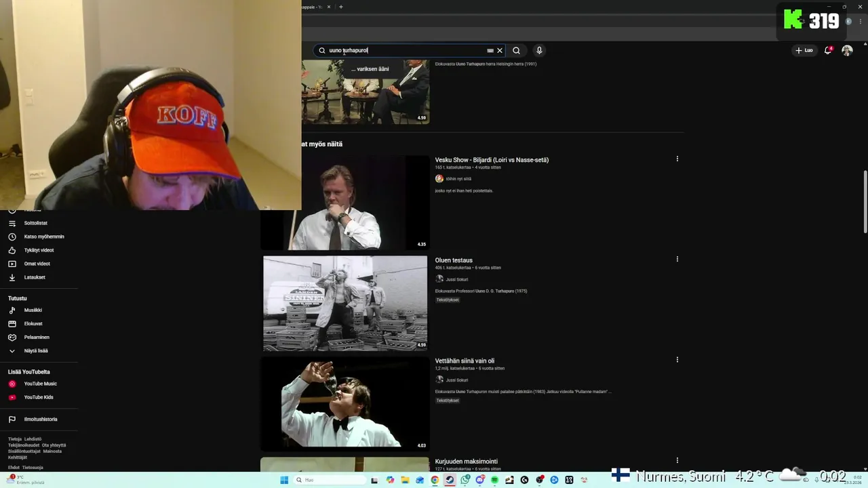
Task: Start voice search with microphone icon
Action: (539, 50)
